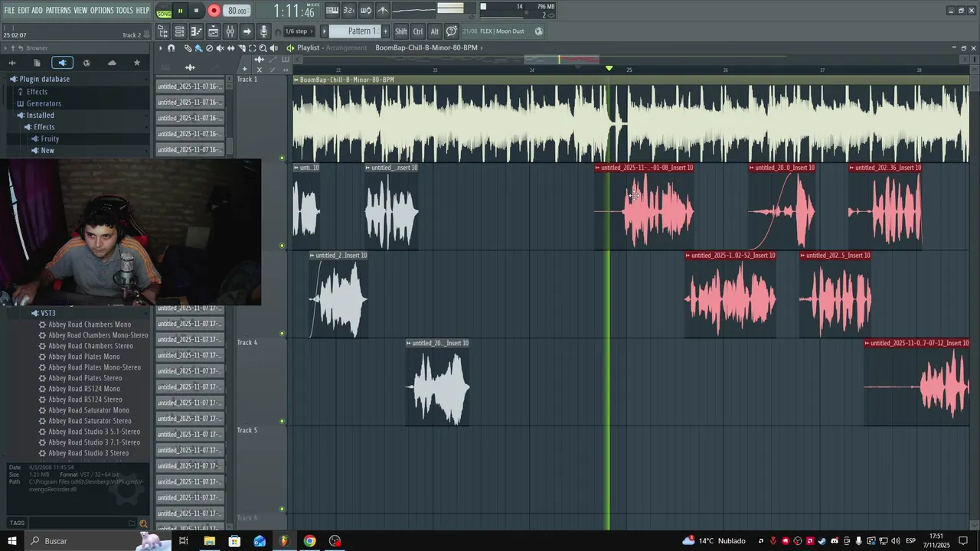Select the mute tool in playlist toolbar
This screenshot has height=551, width=980.
pyautogui.click(x=220, y=48)
